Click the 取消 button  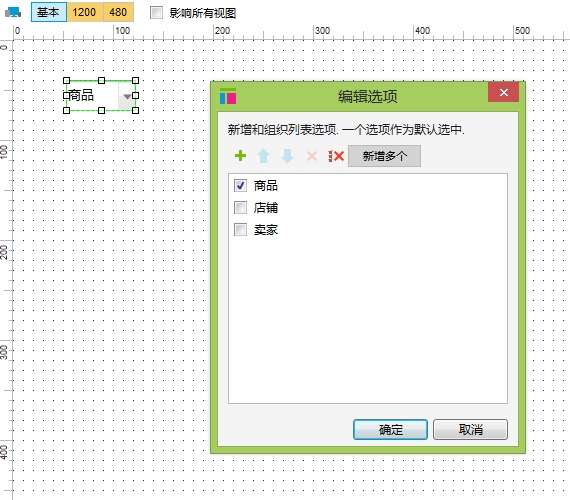[470, 429]
